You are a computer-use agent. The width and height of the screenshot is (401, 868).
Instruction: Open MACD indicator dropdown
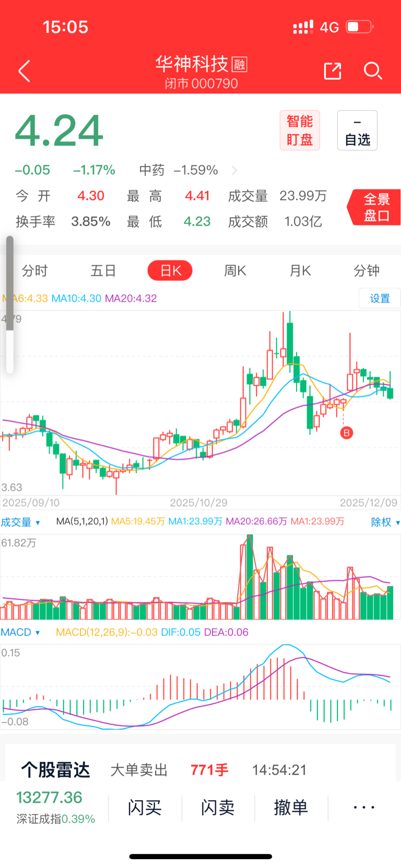tap(20, 632)
